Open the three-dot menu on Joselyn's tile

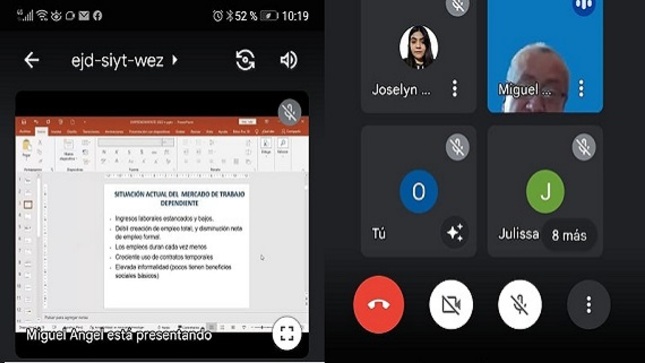455,88
